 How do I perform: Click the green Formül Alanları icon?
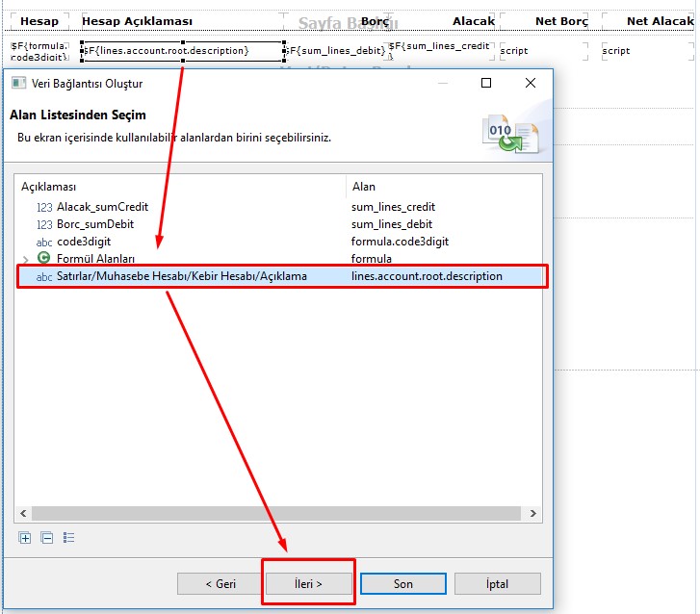coord(44,258)
